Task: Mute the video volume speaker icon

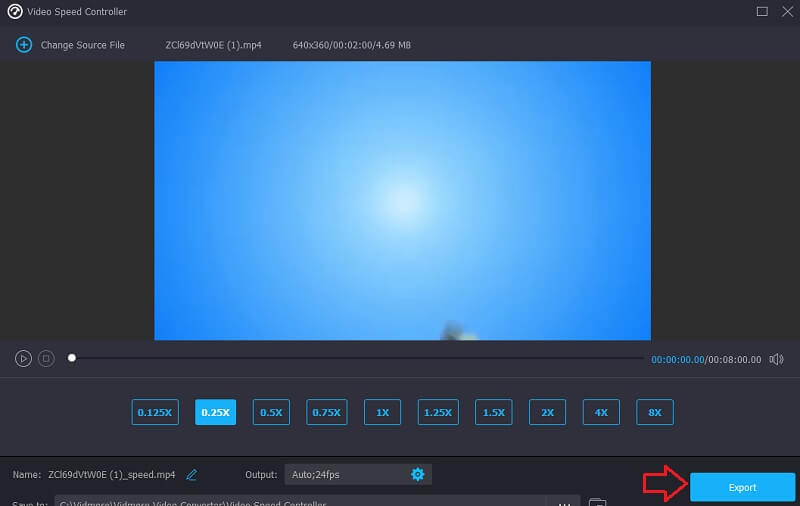Action: (x=776, y=359)
